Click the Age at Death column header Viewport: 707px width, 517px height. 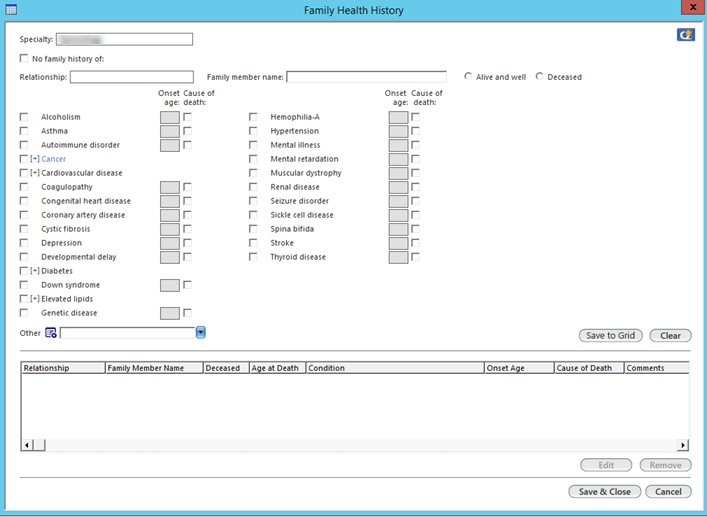point(278,368)
